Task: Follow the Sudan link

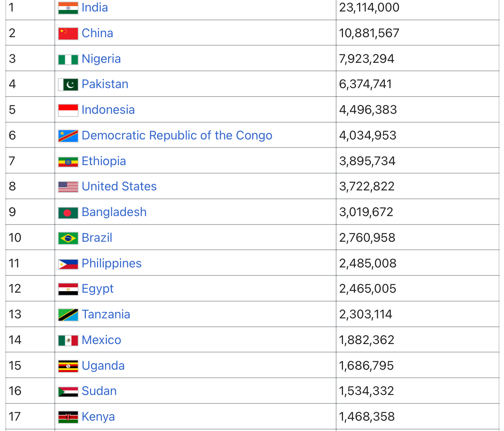Action: pos(99,391)
